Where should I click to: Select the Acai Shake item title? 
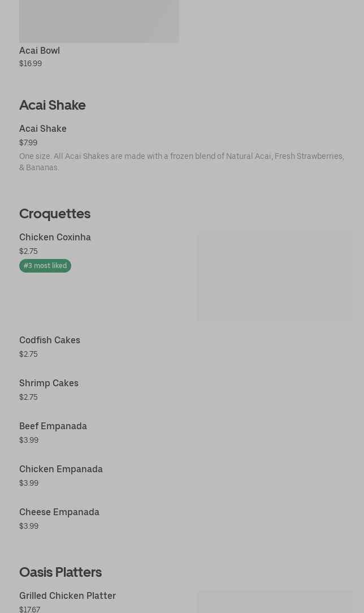pos(43,128)
